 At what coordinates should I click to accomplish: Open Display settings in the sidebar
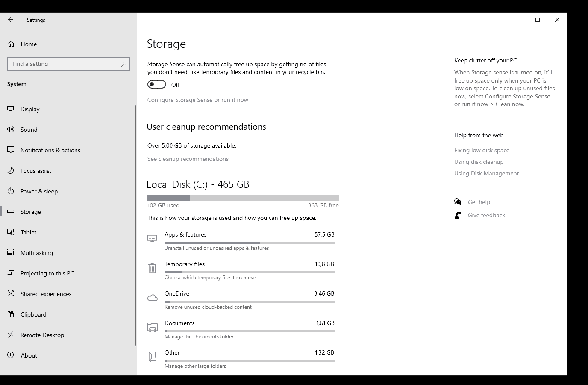[x=30, y=109]
